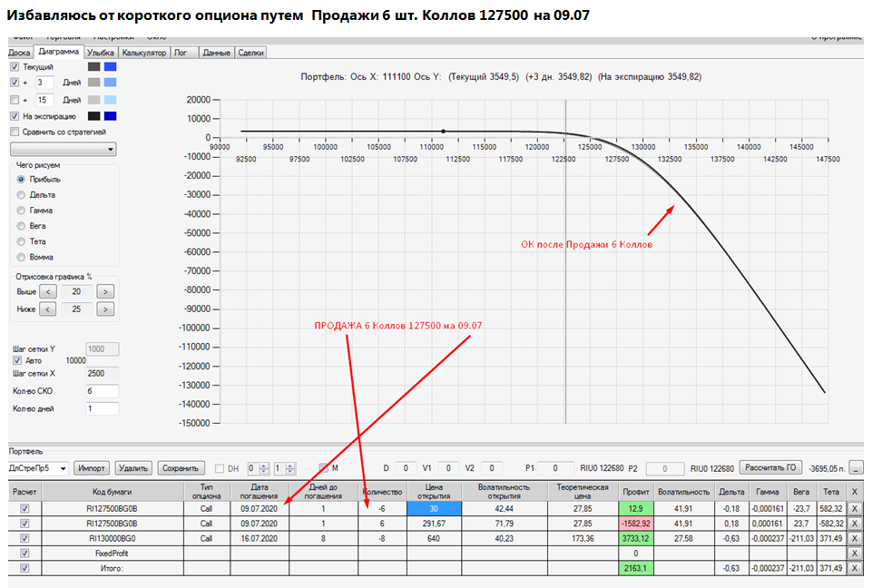This screenshot has height=588, width=882.
Task: Click the Шаг сетки X field
Action: pos(102,374)
